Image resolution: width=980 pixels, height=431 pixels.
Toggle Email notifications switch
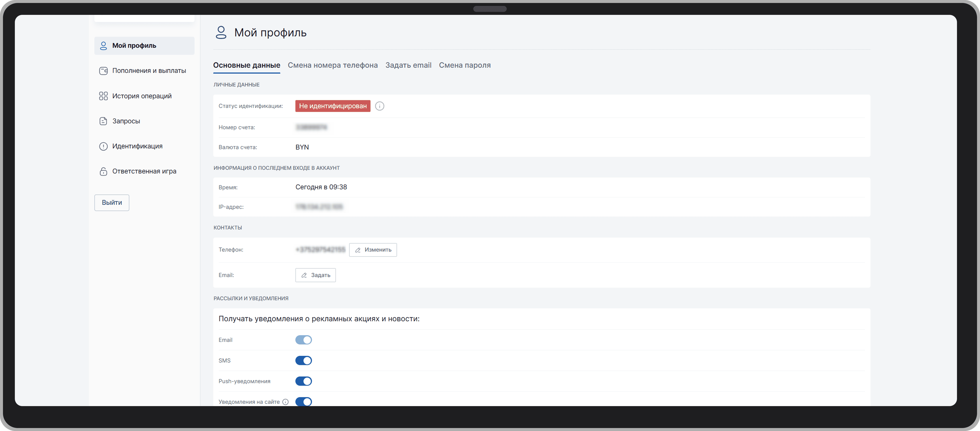303,340
